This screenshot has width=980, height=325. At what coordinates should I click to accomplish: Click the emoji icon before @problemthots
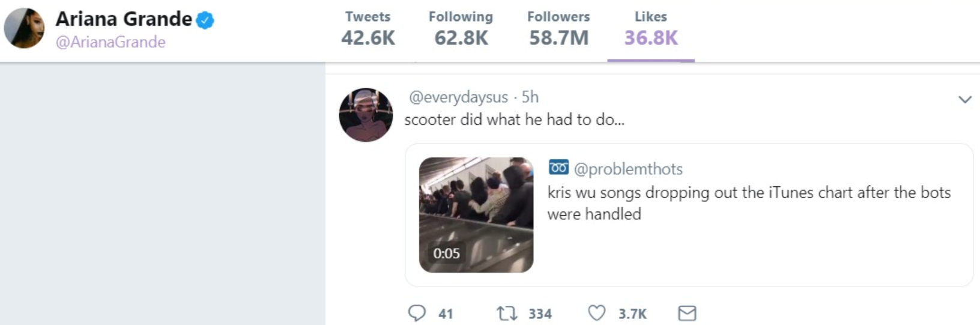point(558,168)
